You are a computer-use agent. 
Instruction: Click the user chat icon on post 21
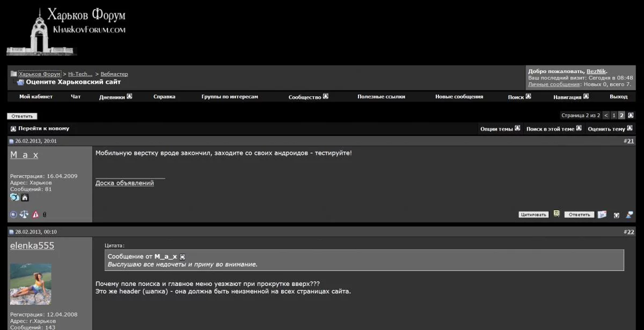(630, 214)
